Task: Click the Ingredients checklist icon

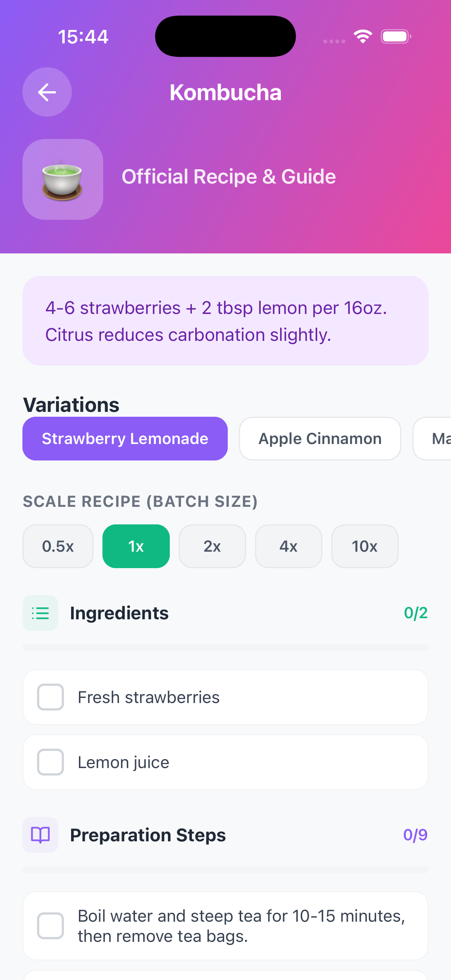Action: pyautogui.click(x=40, y=613)
